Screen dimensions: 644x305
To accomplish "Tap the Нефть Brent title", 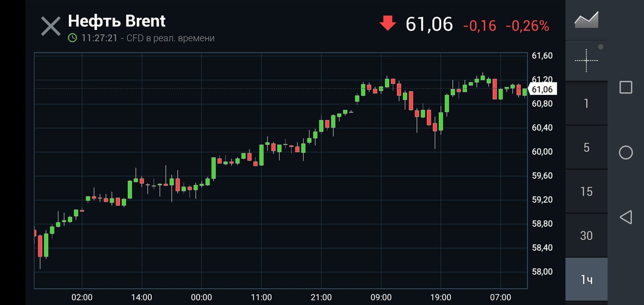I will coord(116,21).
